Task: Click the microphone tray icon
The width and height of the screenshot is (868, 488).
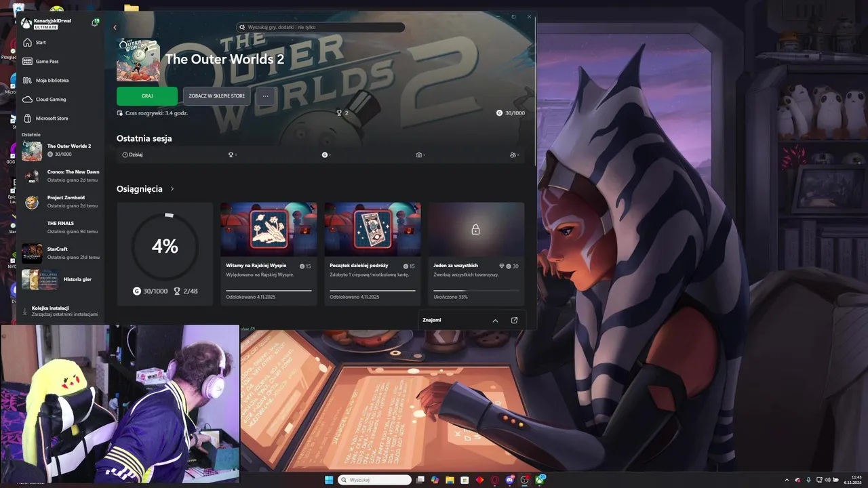Action: [x=808, y=480]
